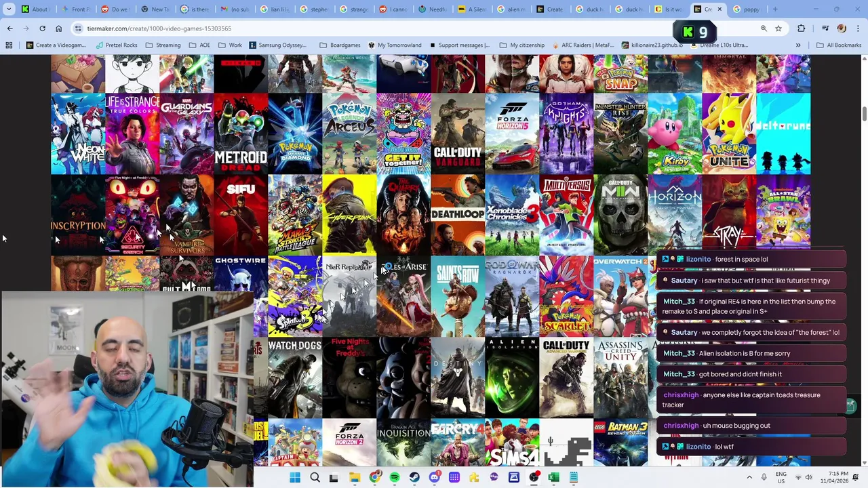868x488 pixels.
Task: Open taskbar Search
Action: click(x=314, y=478)
